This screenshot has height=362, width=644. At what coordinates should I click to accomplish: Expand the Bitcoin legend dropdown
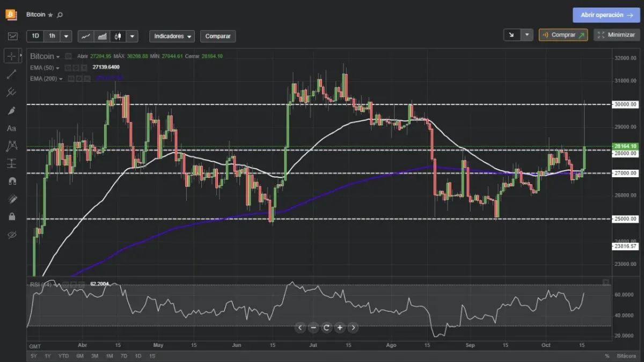pyautogui.click(x=57, y=57)
